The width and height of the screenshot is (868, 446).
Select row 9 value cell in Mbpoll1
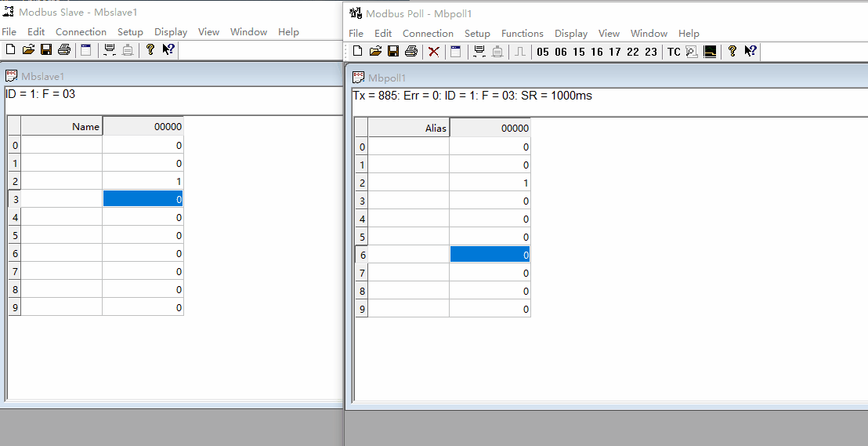tap(490, 309)
